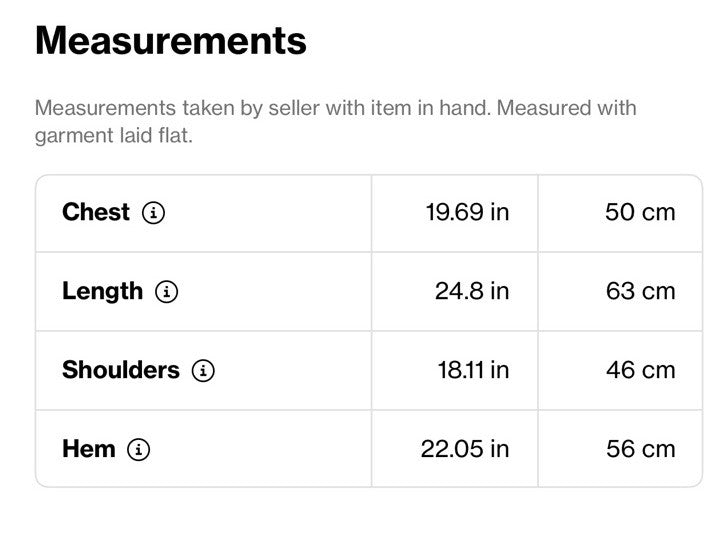The image size is (717, 533).
Task: Open the Length measurement info icon
Action: [166, 292]
